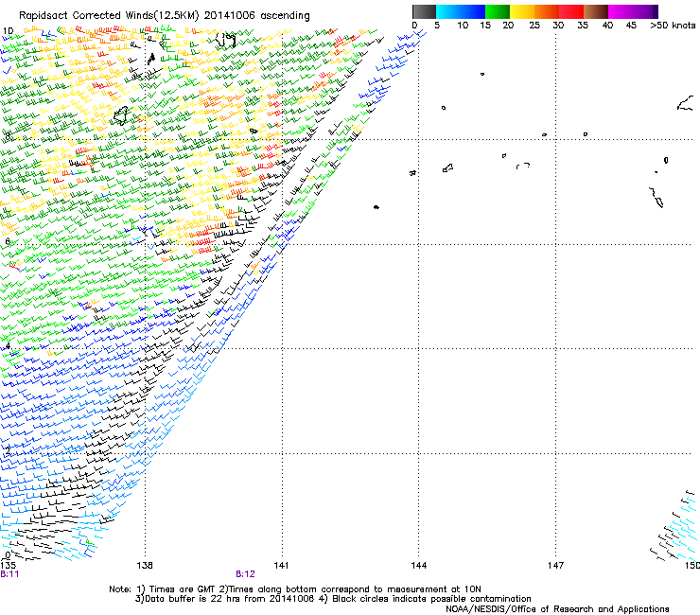Click the latitude '8' axis label
Viewport: 700px width, 615px height.
pyautogui.click(x=8, y=136)
